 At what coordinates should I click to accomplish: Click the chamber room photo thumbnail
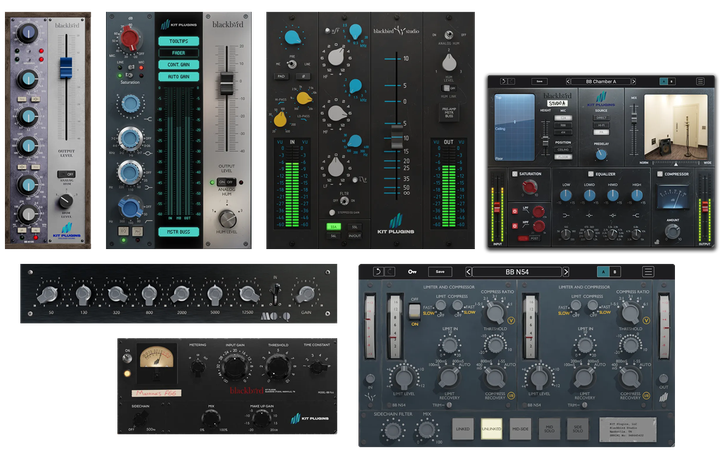pyautogui.click(x=675, y=127)
